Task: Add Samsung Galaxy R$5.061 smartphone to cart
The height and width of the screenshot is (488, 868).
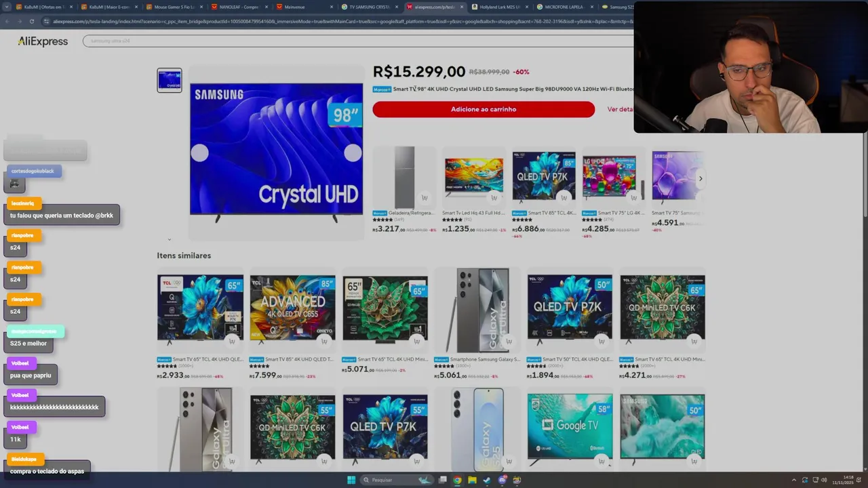Action: click(x=509, y=342)
